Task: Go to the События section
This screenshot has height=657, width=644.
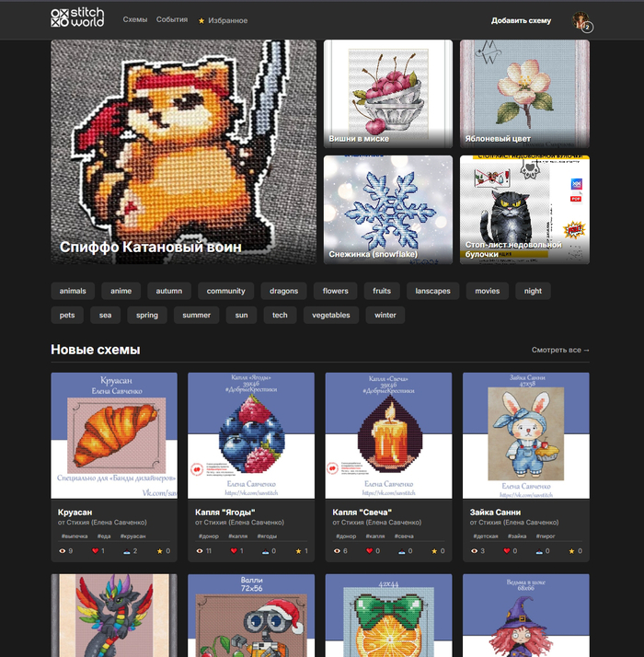Action: tap(172, 19)
